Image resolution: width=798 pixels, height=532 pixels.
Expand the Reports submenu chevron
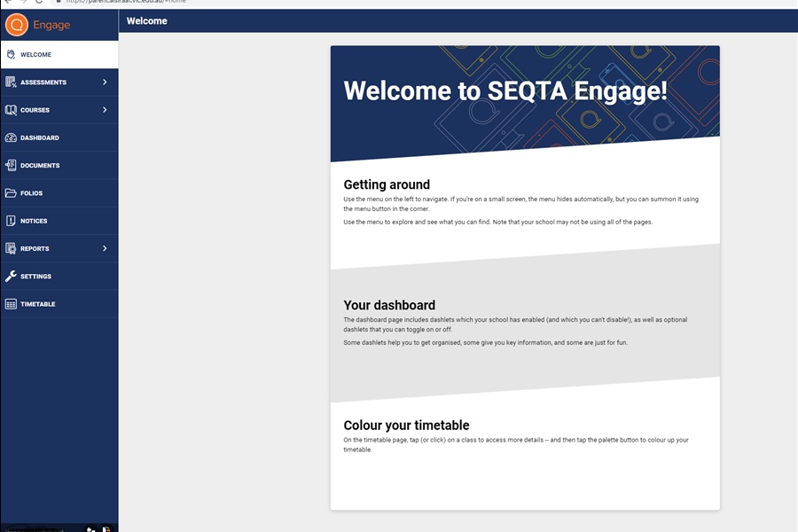105,248
